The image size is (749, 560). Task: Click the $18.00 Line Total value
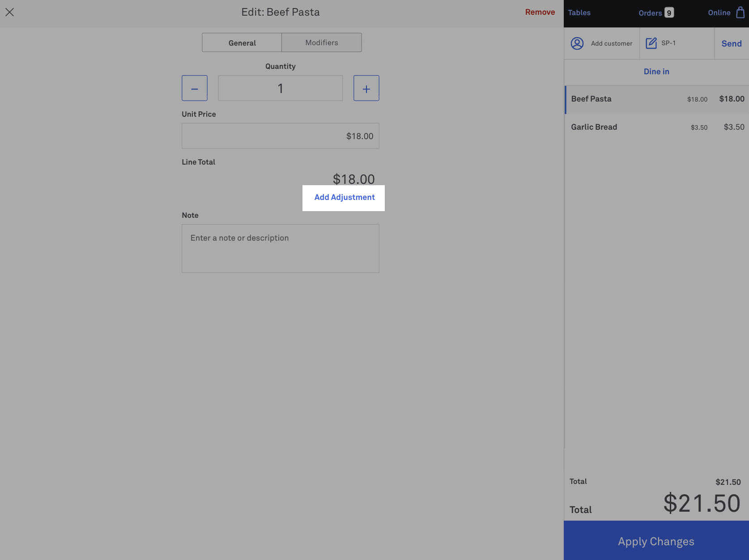click(354, 179)
